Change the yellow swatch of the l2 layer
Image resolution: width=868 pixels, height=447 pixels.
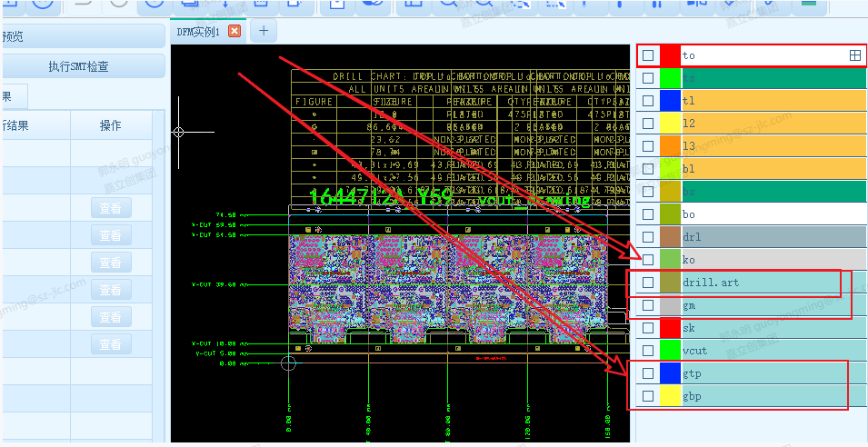[x=670, y=124]
